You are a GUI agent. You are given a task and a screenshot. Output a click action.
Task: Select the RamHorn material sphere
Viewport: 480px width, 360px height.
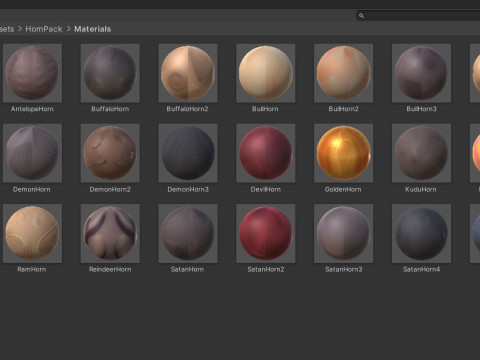point(32,233)
